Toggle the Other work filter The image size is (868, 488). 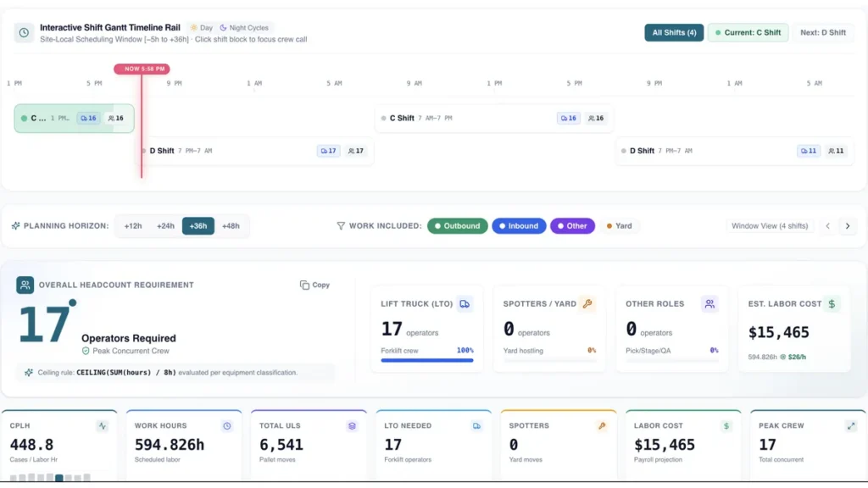pos(572,225)
